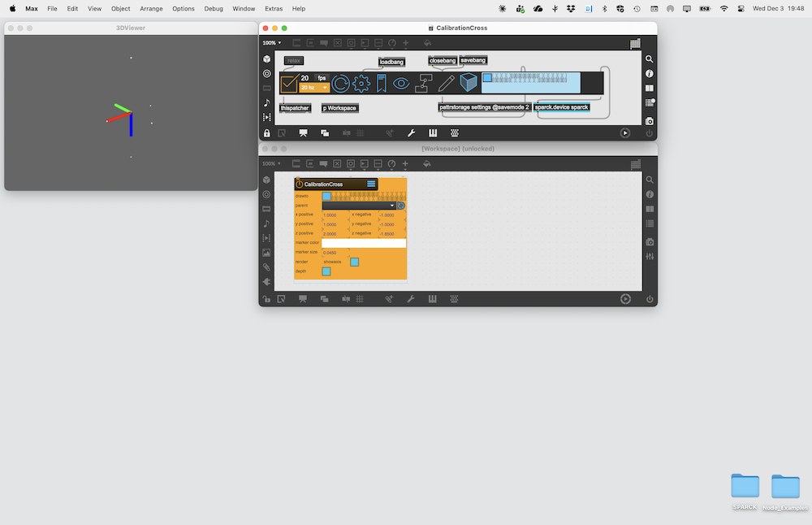Click the bookmark icon in SPARCK toolbar
Viewport: 812px width, 525px height.
click(381, 83)
